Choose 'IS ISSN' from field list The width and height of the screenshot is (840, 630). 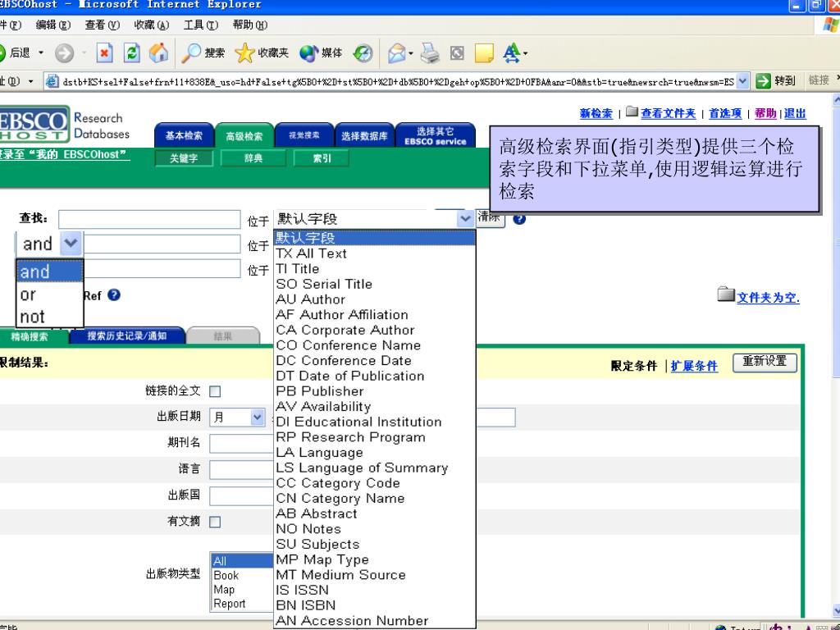point(302,591)
